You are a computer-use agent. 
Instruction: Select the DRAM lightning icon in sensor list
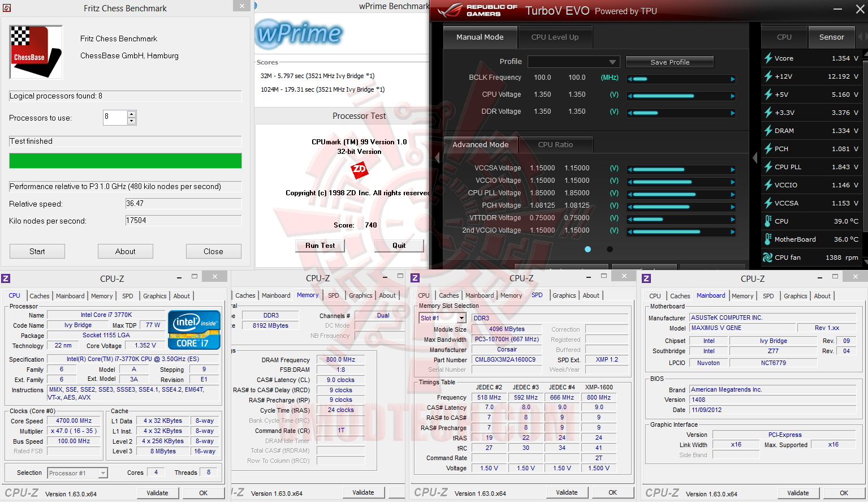(768, 131)
